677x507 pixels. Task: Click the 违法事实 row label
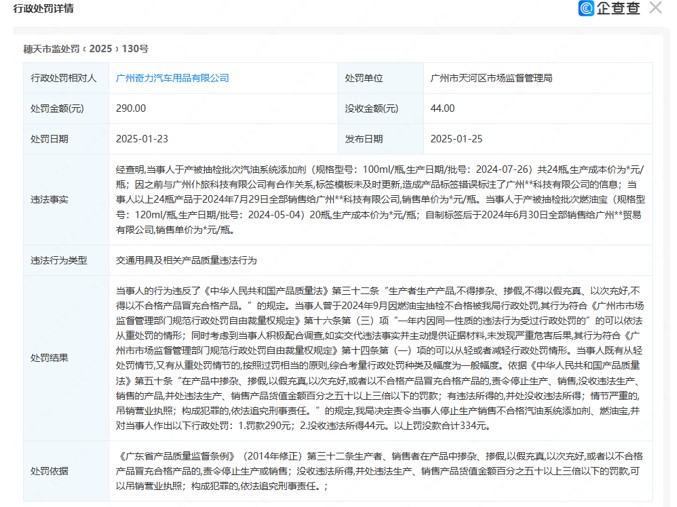click(x=49, y=200)
